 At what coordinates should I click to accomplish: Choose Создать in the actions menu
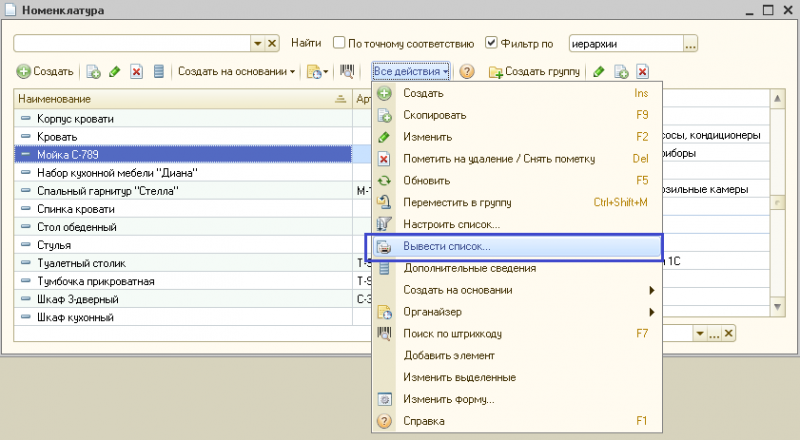pos(517,93)
